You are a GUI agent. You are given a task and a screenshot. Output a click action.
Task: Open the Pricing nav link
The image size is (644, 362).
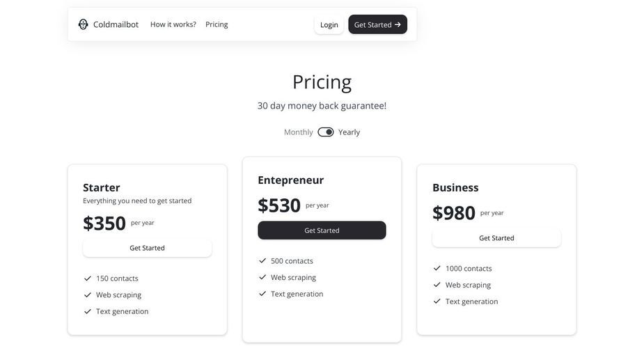point(217,24)
